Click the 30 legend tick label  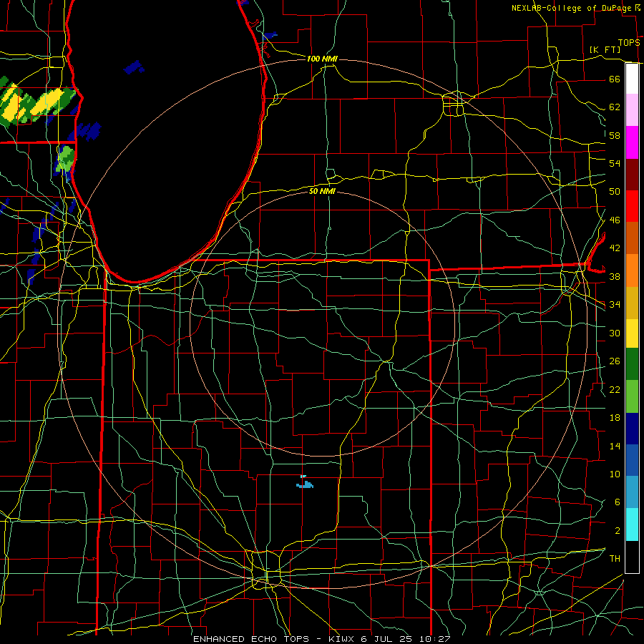point(615,333)
